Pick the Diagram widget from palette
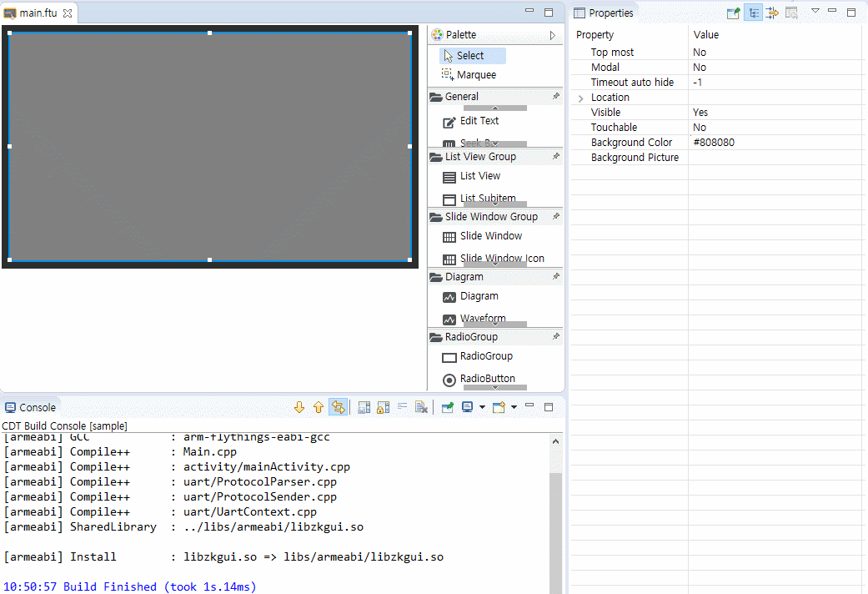 tap(470, 296)
